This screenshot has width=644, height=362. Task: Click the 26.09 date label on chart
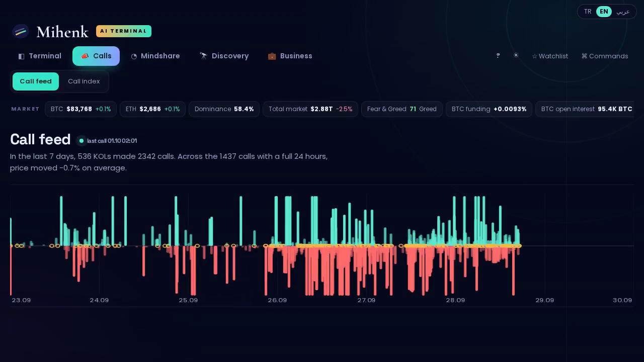[x=277, y=300]
